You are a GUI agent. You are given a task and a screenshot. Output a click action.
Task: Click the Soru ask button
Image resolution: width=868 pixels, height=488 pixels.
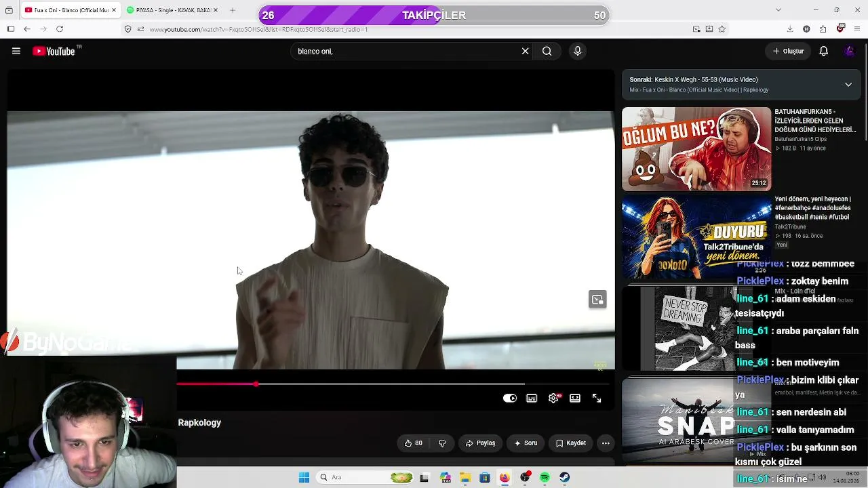526,443
